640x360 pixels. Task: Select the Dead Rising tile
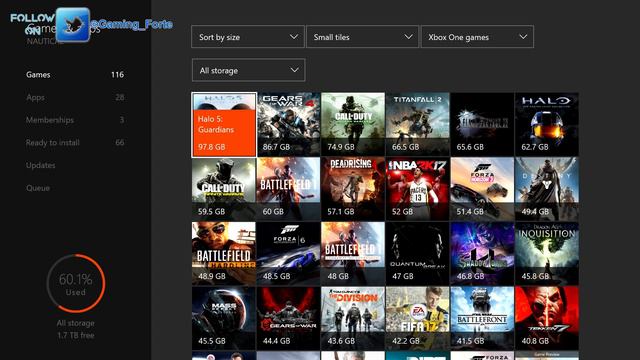pos(353,189)
